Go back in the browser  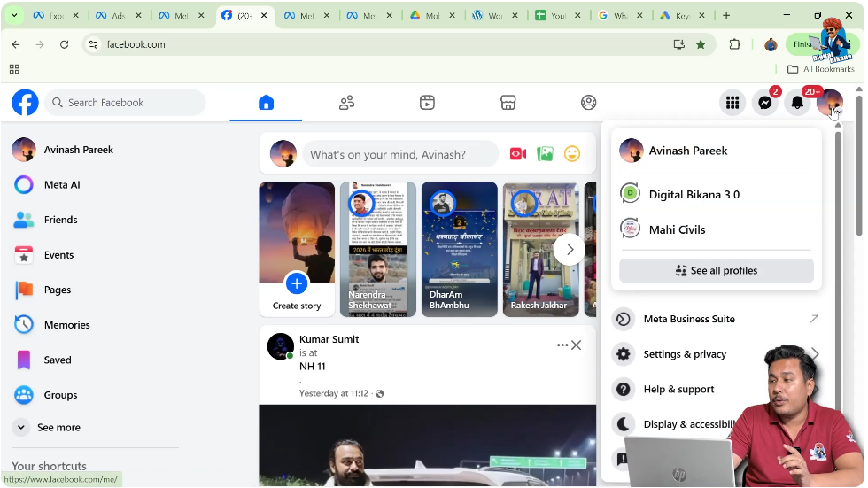[x=16, y=44]
